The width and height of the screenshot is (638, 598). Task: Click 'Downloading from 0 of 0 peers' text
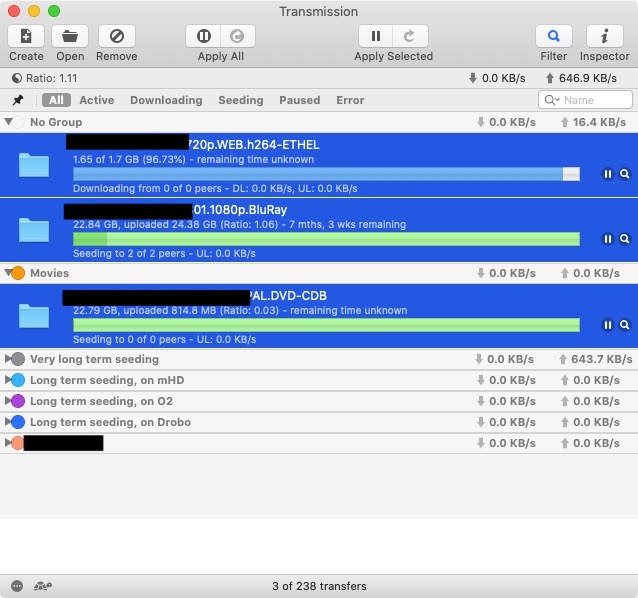pyautogui.click(x=147, y=188)
